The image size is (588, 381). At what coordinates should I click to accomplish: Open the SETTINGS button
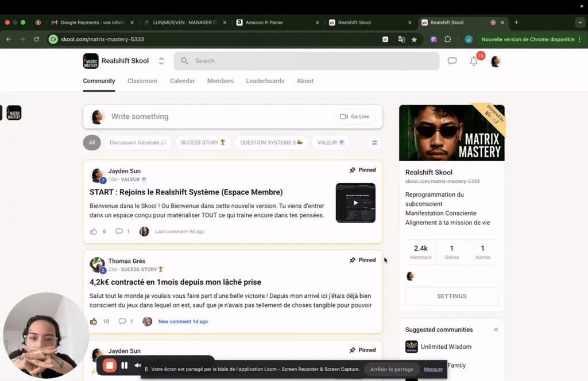click(x=451, y=296)
